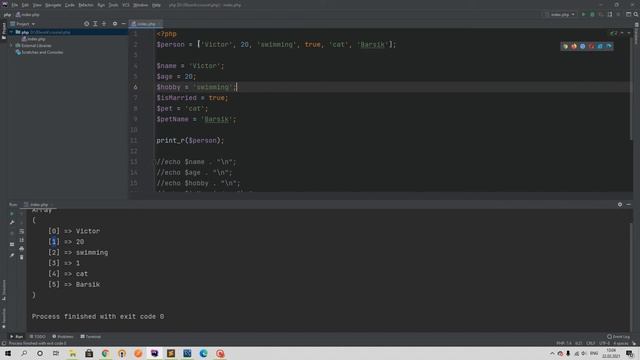Open the Problems tool window
640x360 pixels.
coord(62,337)
